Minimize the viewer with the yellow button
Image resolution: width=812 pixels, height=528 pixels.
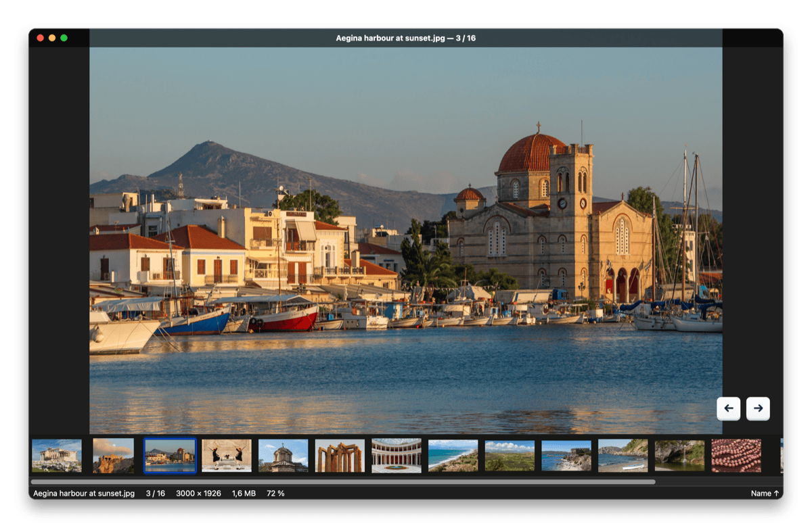(x=52, y=38)
